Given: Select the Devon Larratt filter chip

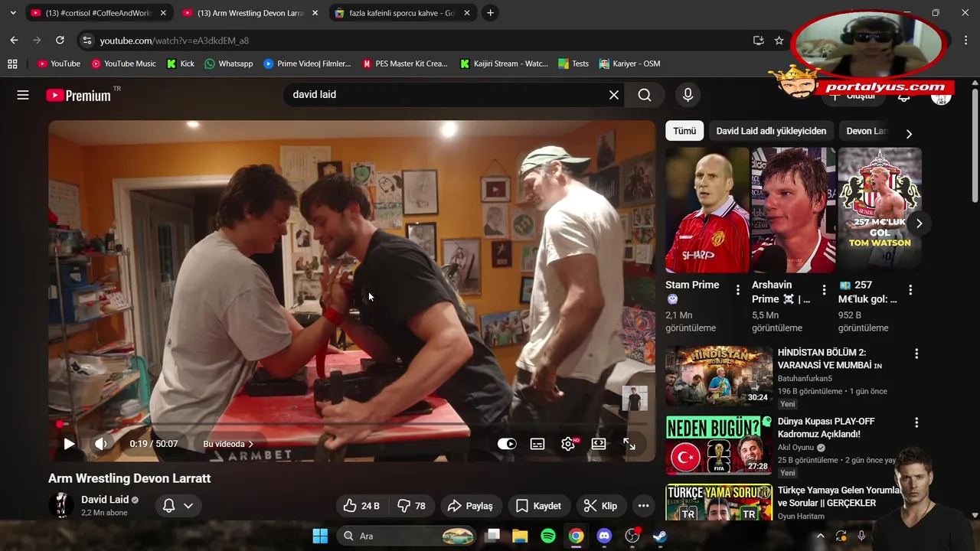Looking at the screenshot, I should point(866,131).
